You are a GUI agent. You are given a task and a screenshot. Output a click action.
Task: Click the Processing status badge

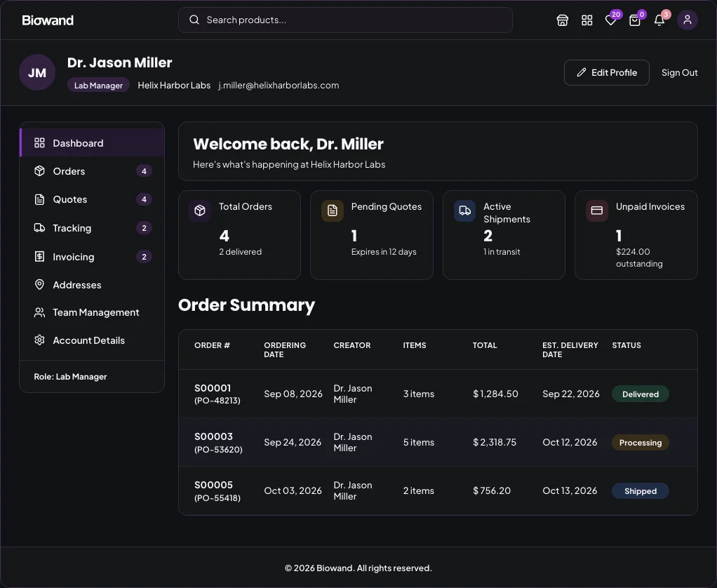click(x=640, y=442)
